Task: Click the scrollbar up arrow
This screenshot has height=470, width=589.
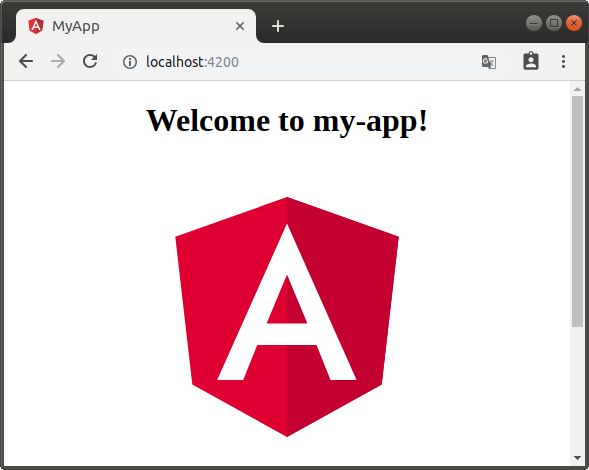Action: pyautogui.click(x=577, y=89)
